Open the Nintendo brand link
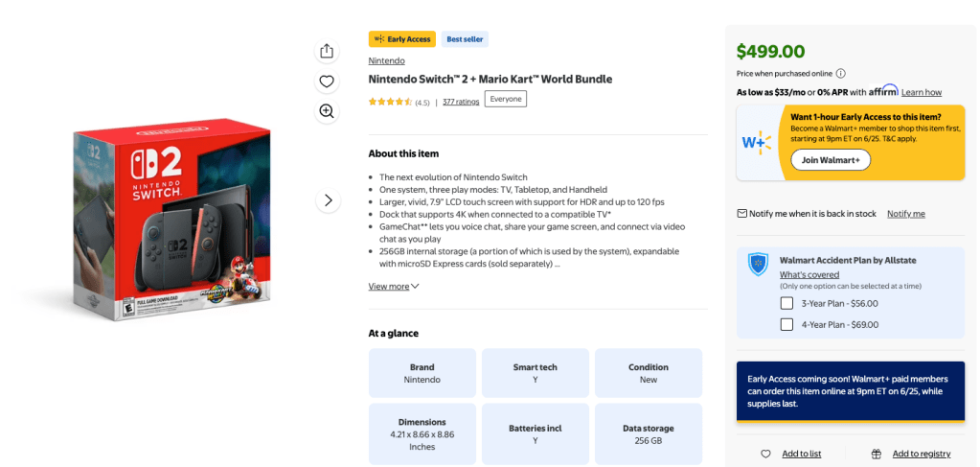The width and height of the screenshot is (980, 467). 386,60
